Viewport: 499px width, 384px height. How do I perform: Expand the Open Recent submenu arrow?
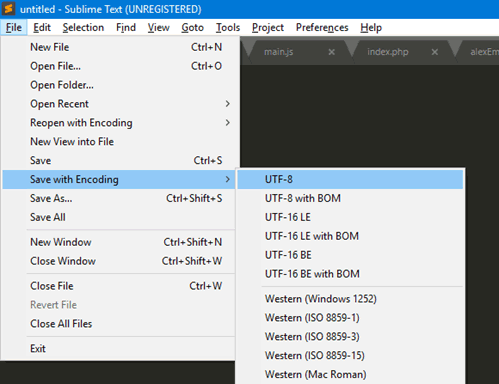click(228, 104)
